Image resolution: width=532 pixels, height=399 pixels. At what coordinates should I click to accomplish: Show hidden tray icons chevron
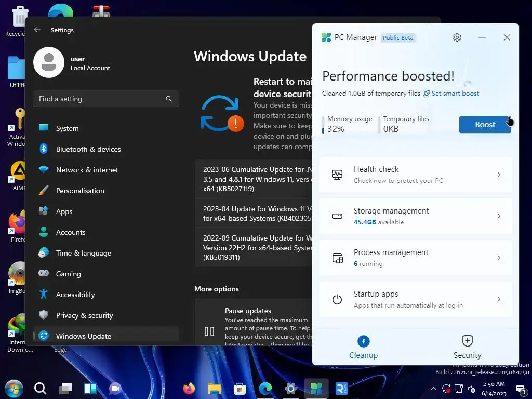(x=433, y=389)
